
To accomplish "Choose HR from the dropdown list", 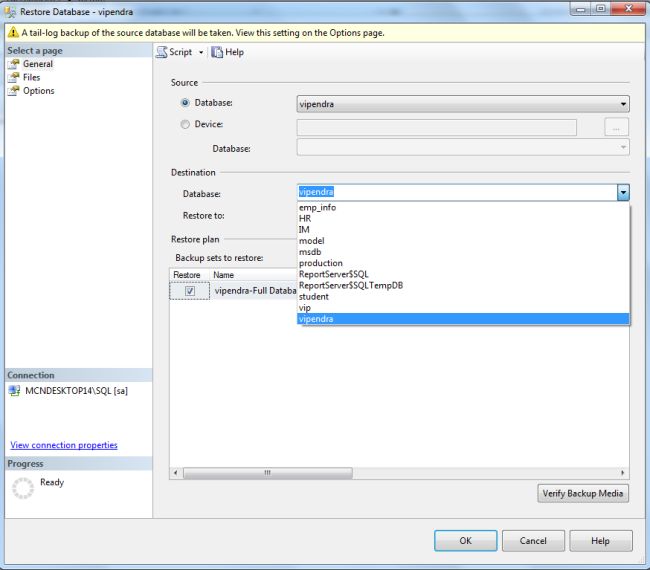I will pos(463,218).
